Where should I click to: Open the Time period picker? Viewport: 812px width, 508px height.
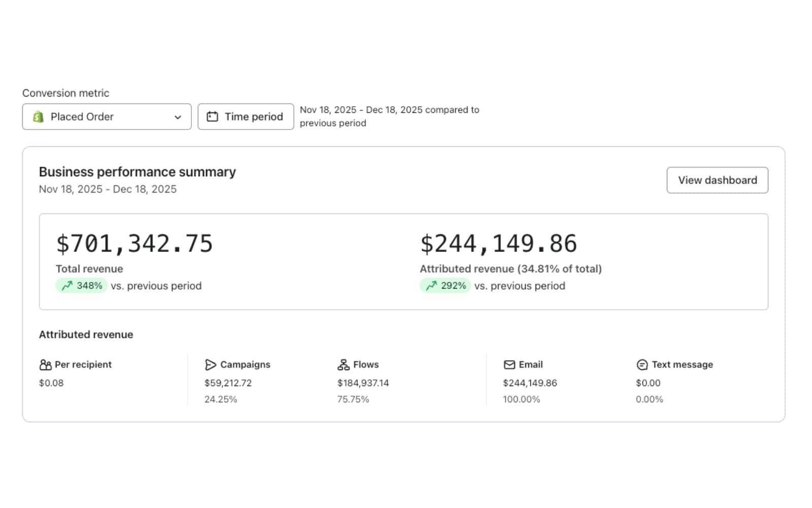tap(246, 117)
